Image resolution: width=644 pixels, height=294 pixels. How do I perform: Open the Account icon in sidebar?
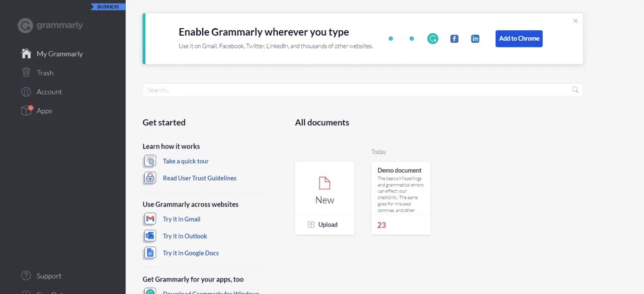26,92
